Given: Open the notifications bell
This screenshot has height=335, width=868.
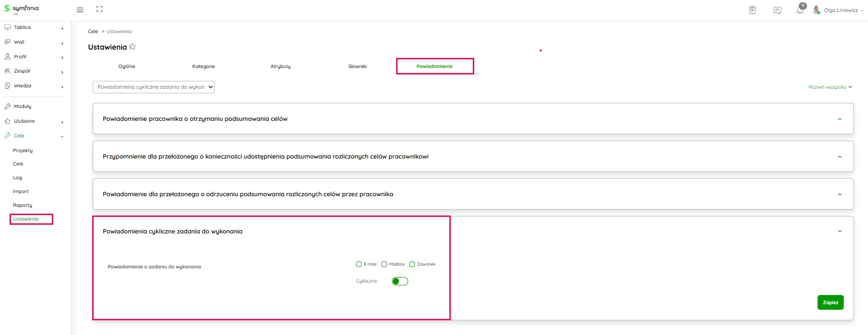Looking at the screenshot, I should 800,10.
